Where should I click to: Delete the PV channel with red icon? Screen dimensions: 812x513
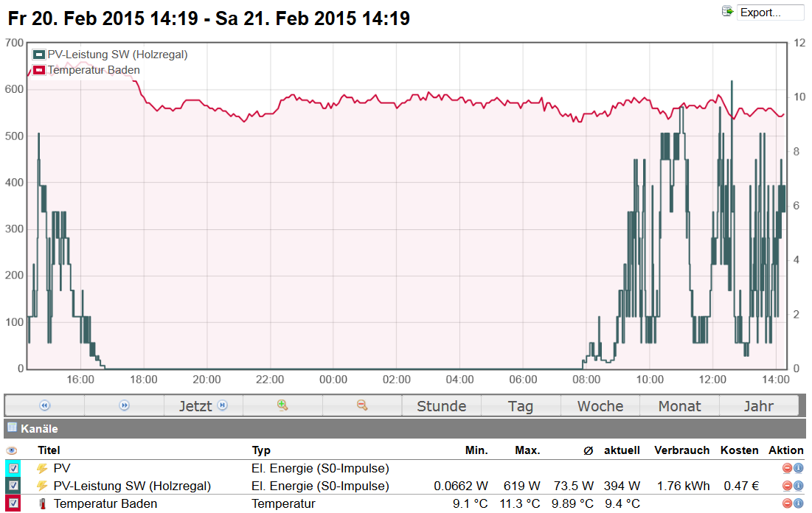tap(787, 468)
